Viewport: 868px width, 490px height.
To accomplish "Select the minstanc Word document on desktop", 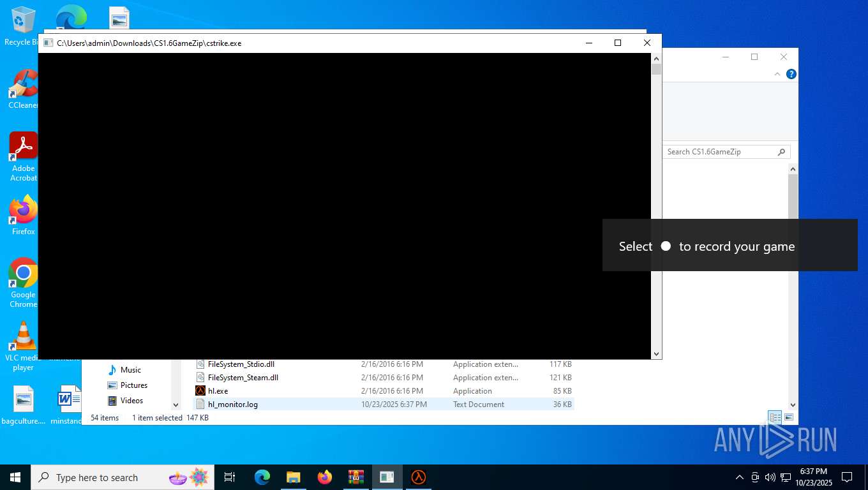I will pyautogui.click(x=68, y=405).
